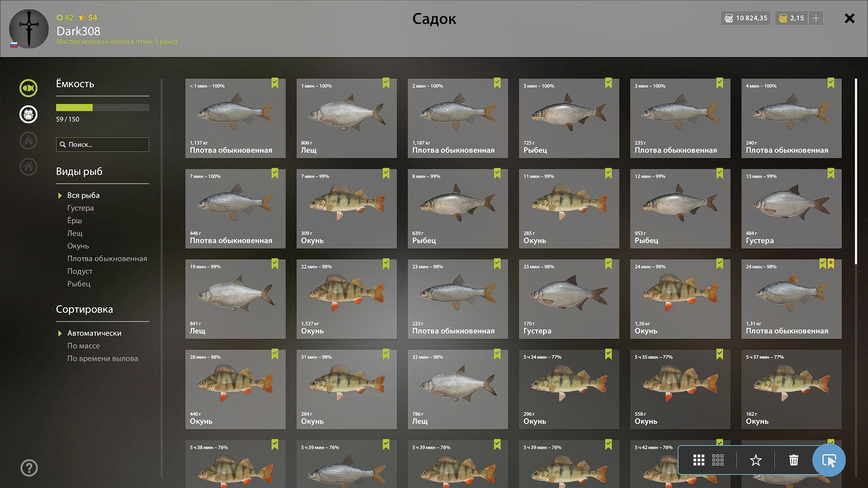Toggle keep flag on the 806 г Лещ

(386, 83)
